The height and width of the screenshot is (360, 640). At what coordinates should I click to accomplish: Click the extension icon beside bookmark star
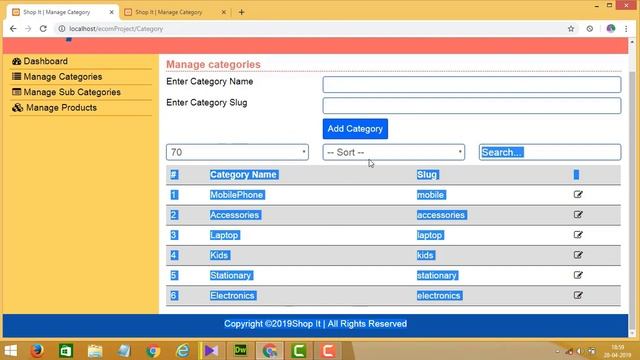tap(590, 29)
